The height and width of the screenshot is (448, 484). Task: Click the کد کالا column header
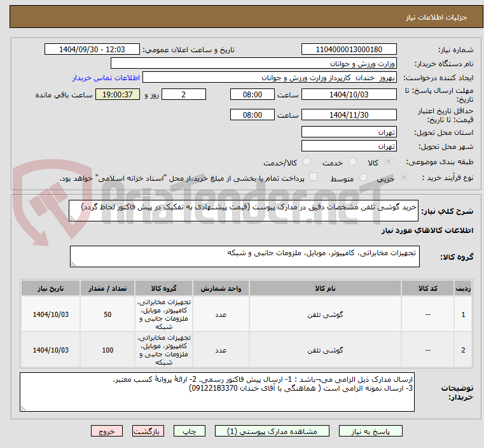[x=427, y=288]
